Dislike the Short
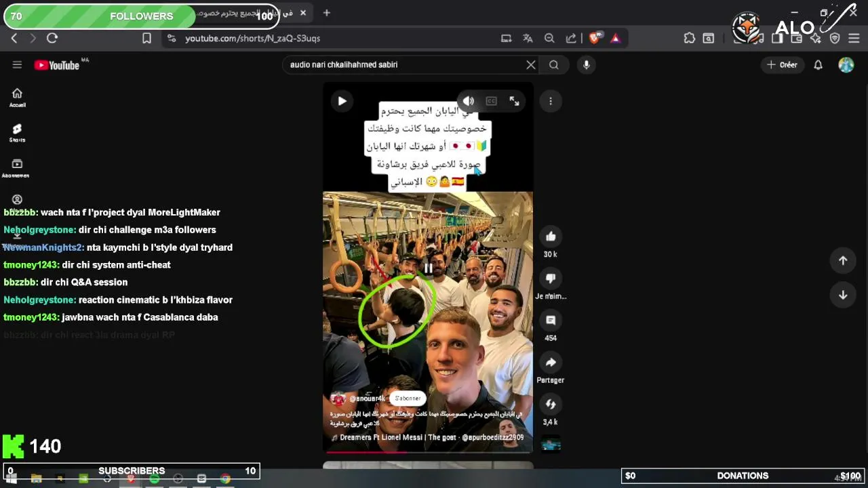This screenshot has width=868, height=488. coord(551,279)
